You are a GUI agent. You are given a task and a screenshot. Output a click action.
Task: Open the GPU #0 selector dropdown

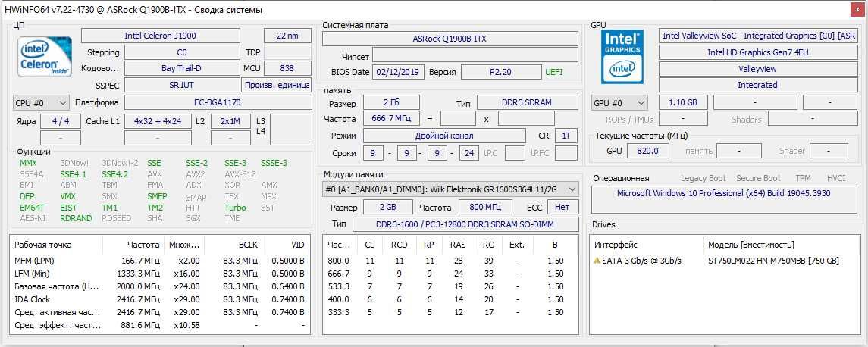click(x=619, y=103)
